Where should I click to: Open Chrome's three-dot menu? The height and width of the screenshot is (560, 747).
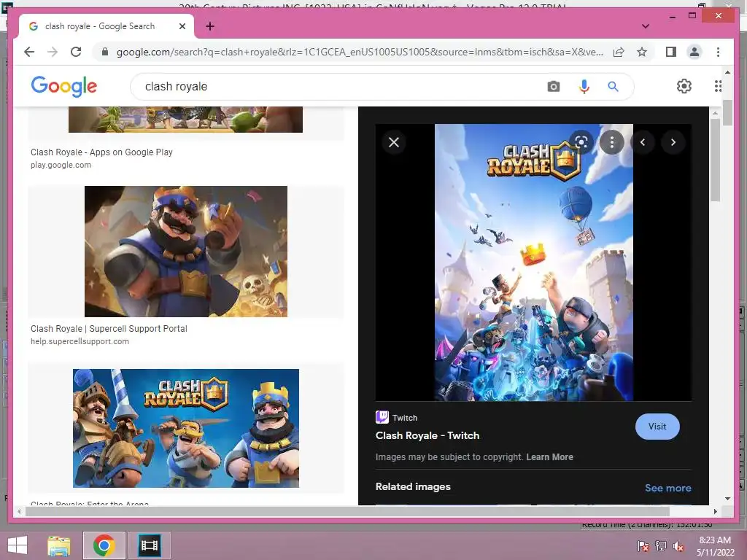pyautogui.click(x=718, y=52)
